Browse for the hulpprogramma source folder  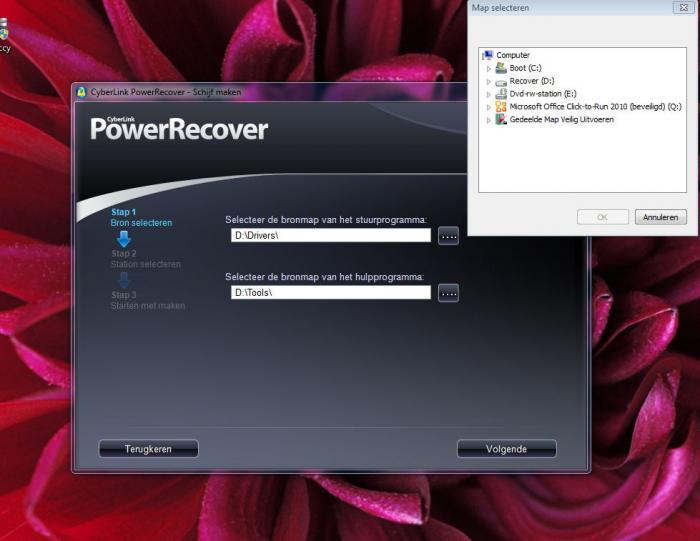pyautogui.click(x=448, y=293)
